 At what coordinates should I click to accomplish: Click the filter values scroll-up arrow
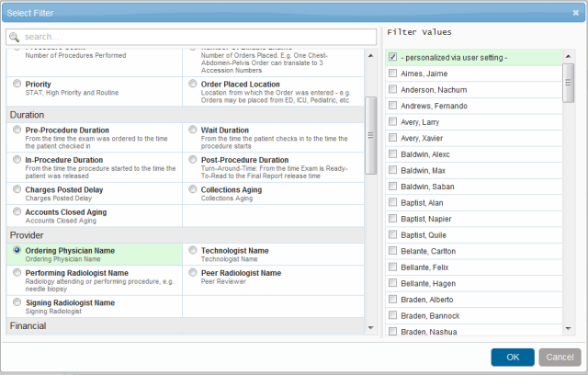[x=570, y=54]
